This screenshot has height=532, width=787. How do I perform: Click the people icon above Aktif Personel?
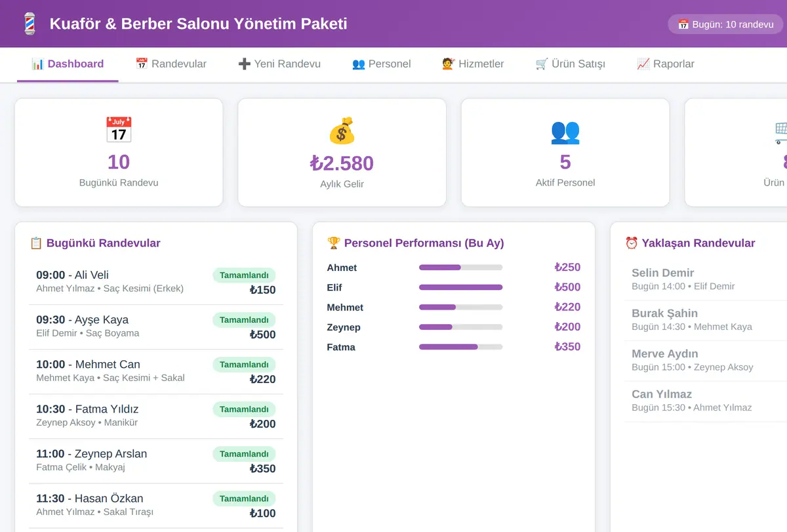click(x=565, y=131)
